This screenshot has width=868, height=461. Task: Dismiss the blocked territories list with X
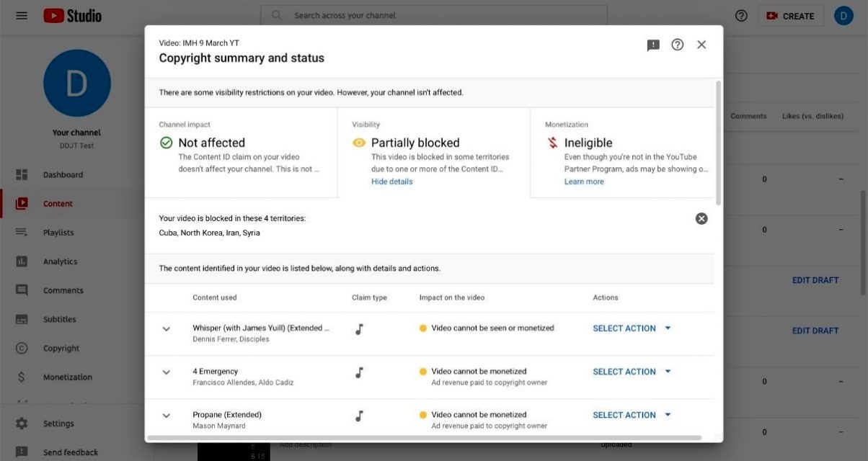pyautogui.click(x=701, y=219)
